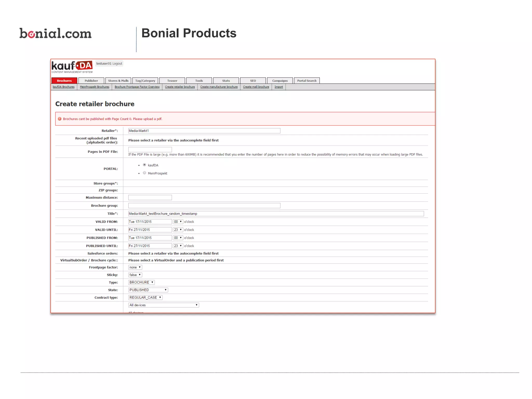The height and width of the screenshot is (399, 532).
Task: Click the Import link
Action: [279, 87]
